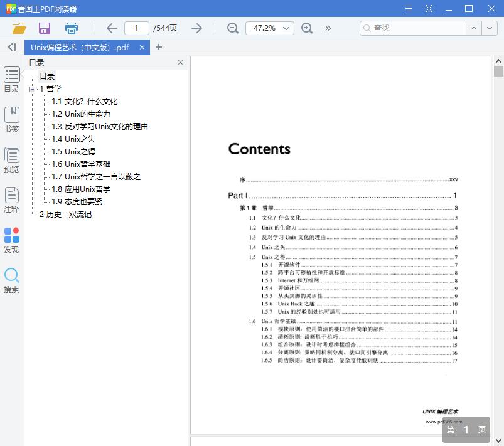The image size is (504, 446).
Task: Click '1.5.1 开源软件' line in page
Action: coord(360,265)
